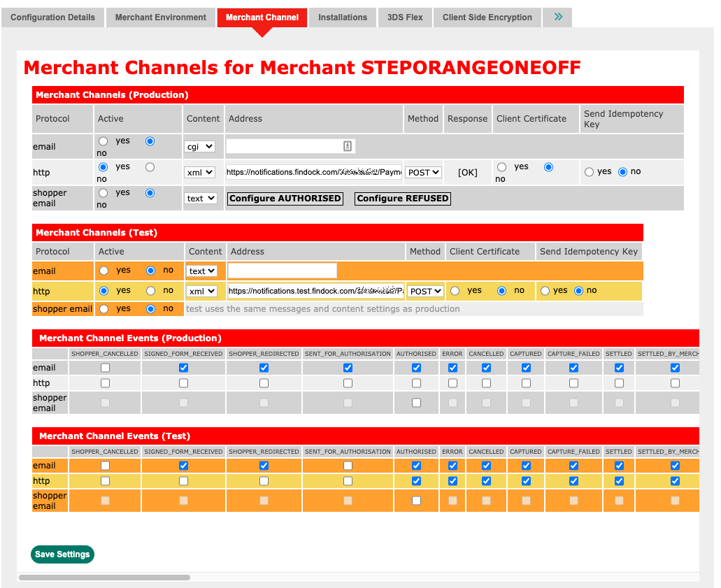Select the 3DS Flex tab
This screenshot has width=721, height=588.
pos(405,17)
